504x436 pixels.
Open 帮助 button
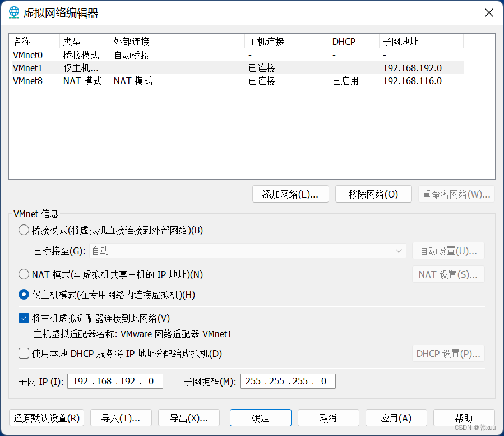pos(464,418)
